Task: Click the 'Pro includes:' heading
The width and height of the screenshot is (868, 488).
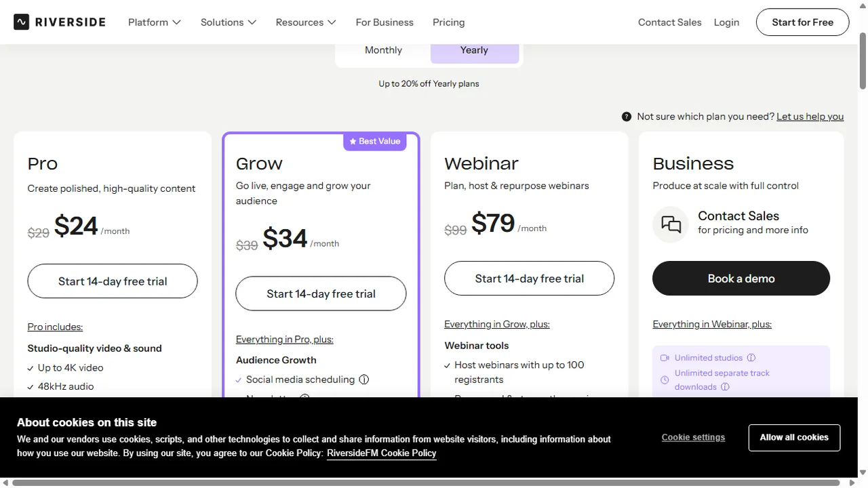Action: pos(55,327)
